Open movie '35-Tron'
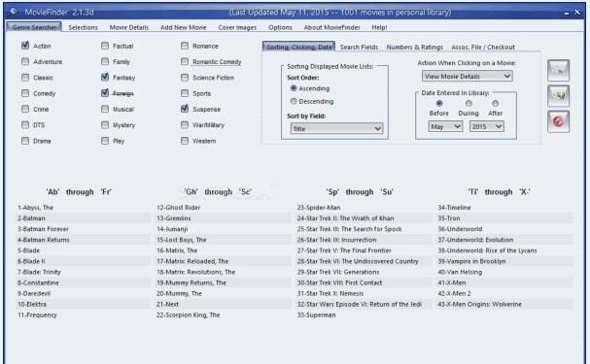 (x=448, y=218)
